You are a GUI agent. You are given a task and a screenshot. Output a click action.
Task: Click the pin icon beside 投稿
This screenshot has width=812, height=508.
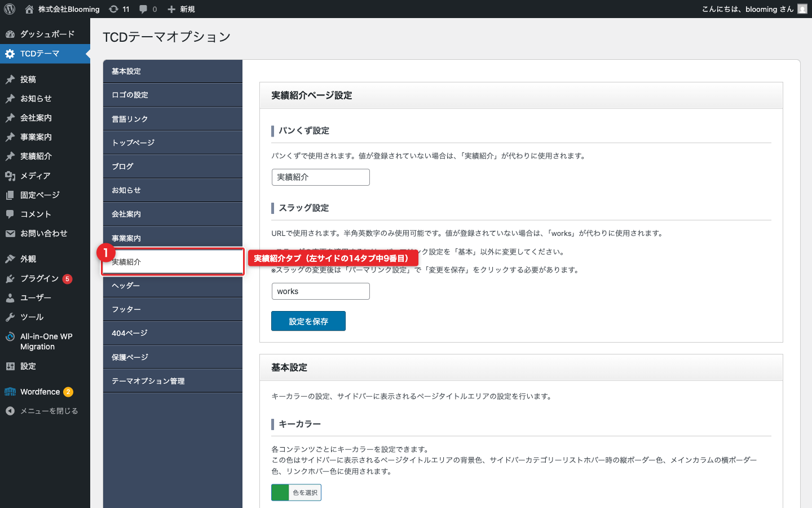(x=10, y=80)
